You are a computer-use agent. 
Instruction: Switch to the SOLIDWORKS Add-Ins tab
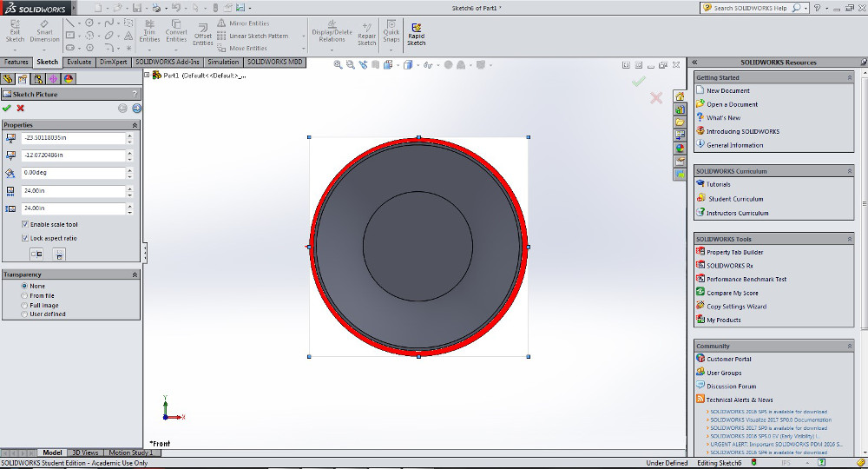168,62
